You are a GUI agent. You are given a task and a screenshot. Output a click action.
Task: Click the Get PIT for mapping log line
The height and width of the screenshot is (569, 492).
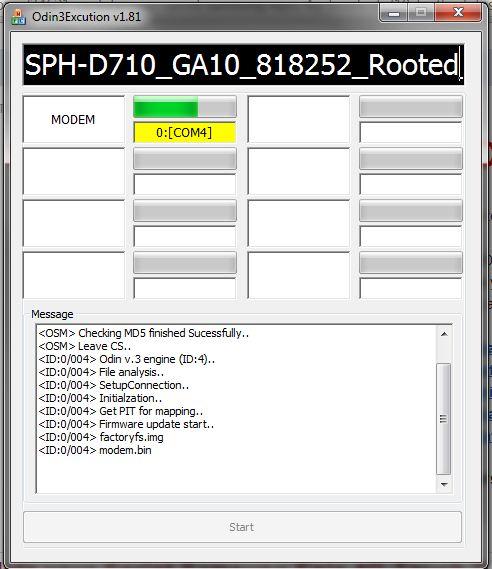pyautogui.click(x=121, y=411)
